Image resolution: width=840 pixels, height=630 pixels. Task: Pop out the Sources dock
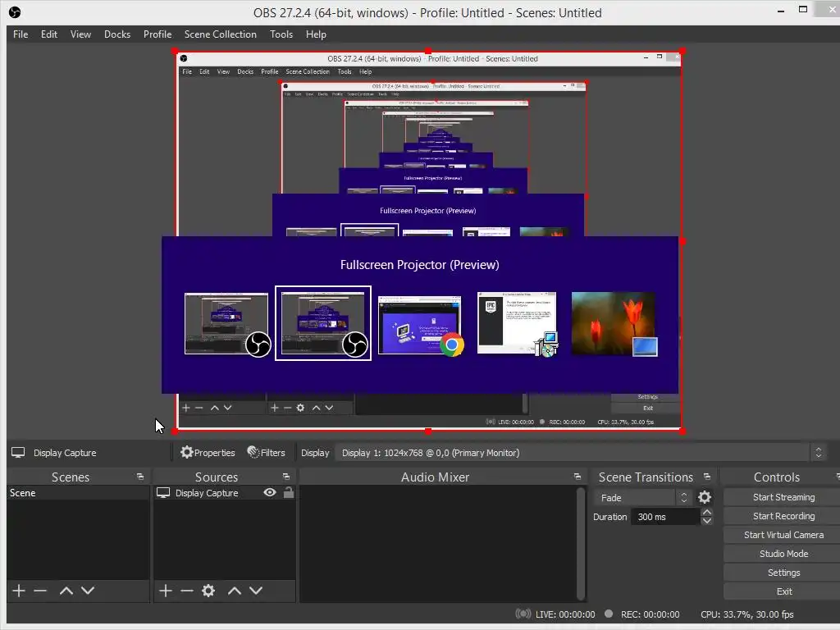coord(286,477)
